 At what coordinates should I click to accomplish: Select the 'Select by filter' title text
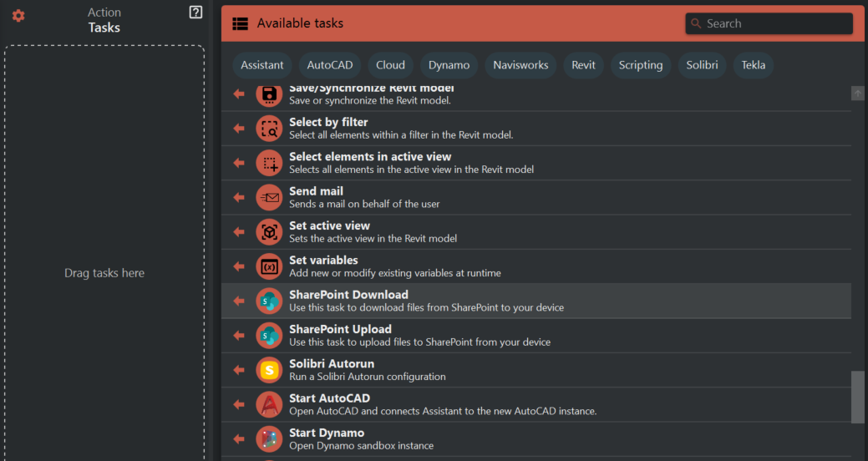pos(328,122)
